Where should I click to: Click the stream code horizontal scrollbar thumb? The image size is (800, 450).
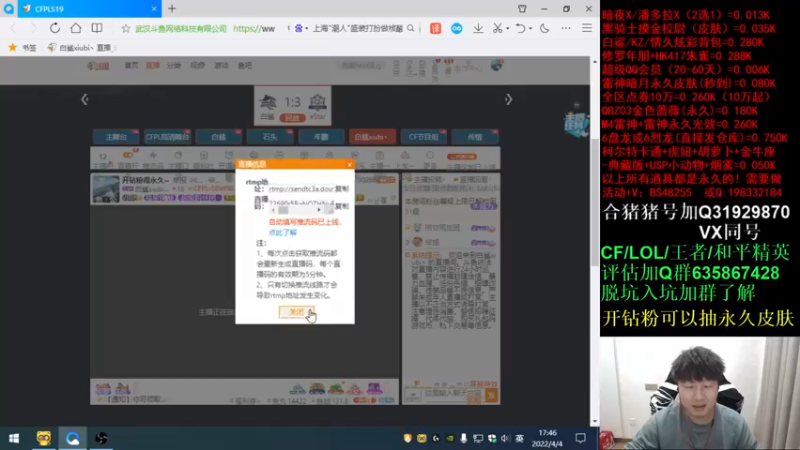[284, 210]
